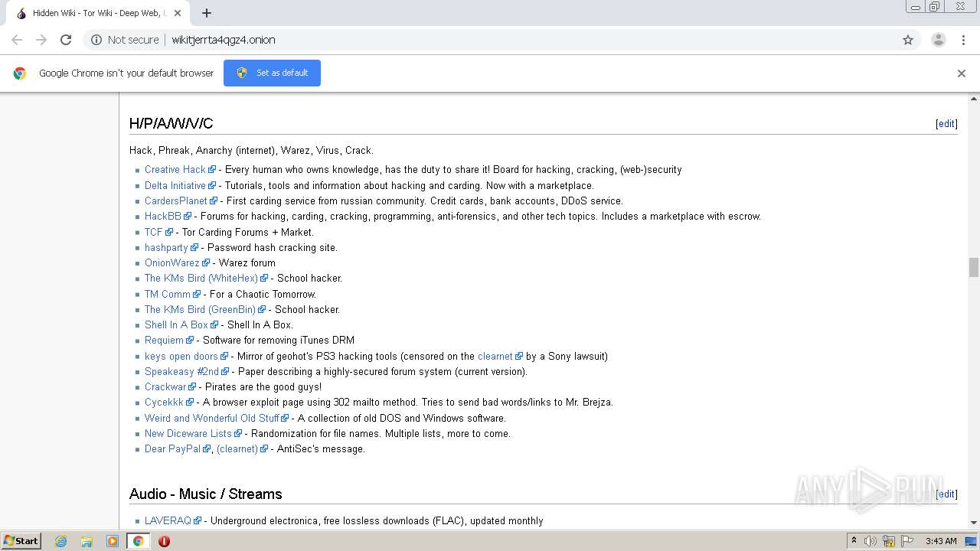Click the scrollbar up arrow
The height and width of the screenshot is (551, 980).
pos(974,99)
